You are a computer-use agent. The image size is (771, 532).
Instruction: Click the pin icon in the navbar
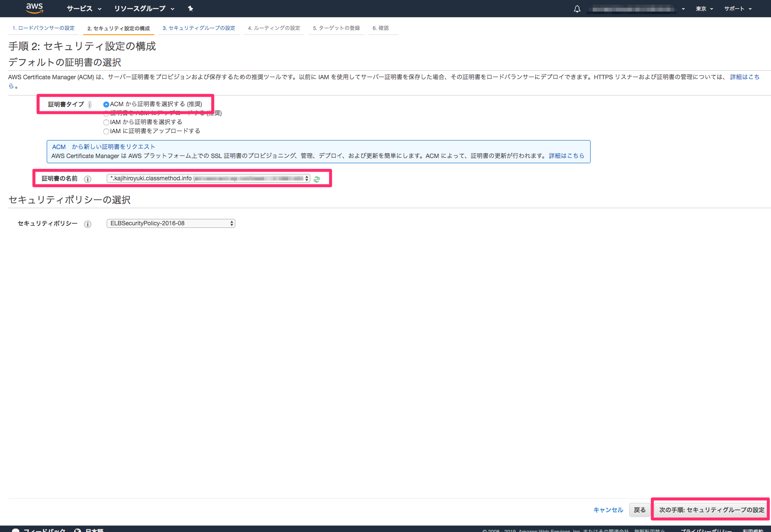(x=190, y=9)
